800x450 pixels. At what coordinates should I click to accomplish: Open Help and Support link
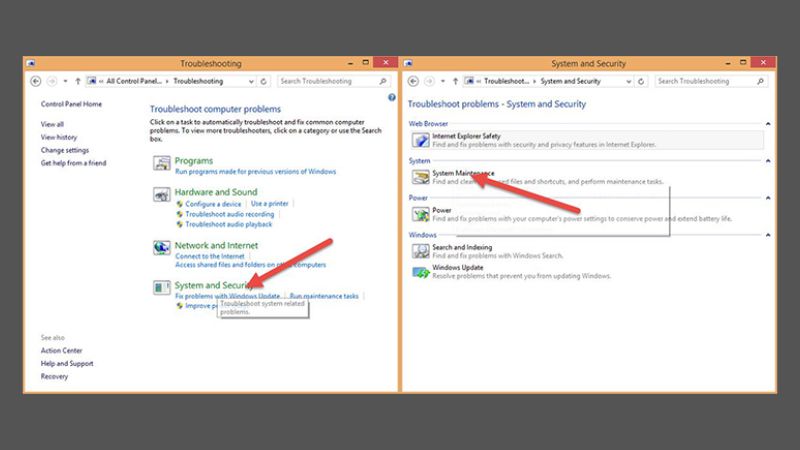click(x=67, y=364)
